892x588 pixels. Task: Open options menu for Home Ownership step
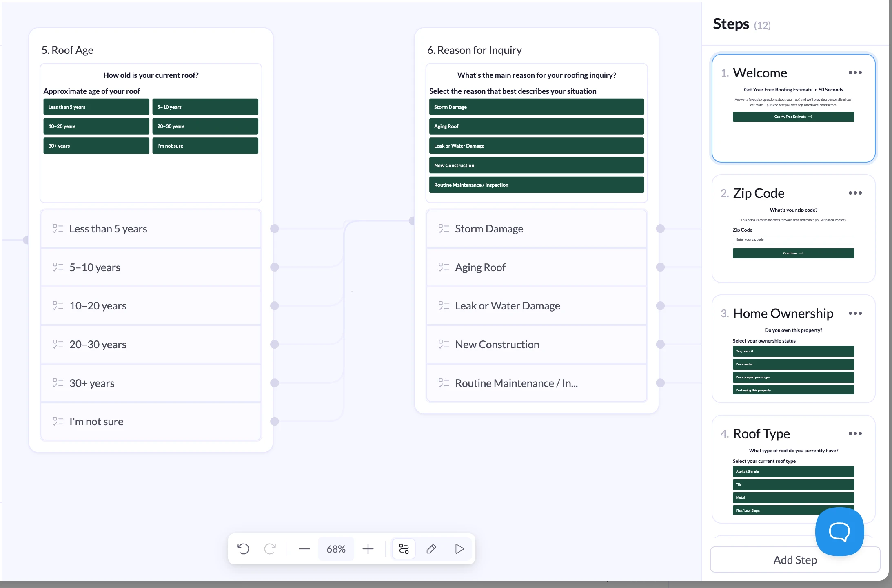(855, 313)
